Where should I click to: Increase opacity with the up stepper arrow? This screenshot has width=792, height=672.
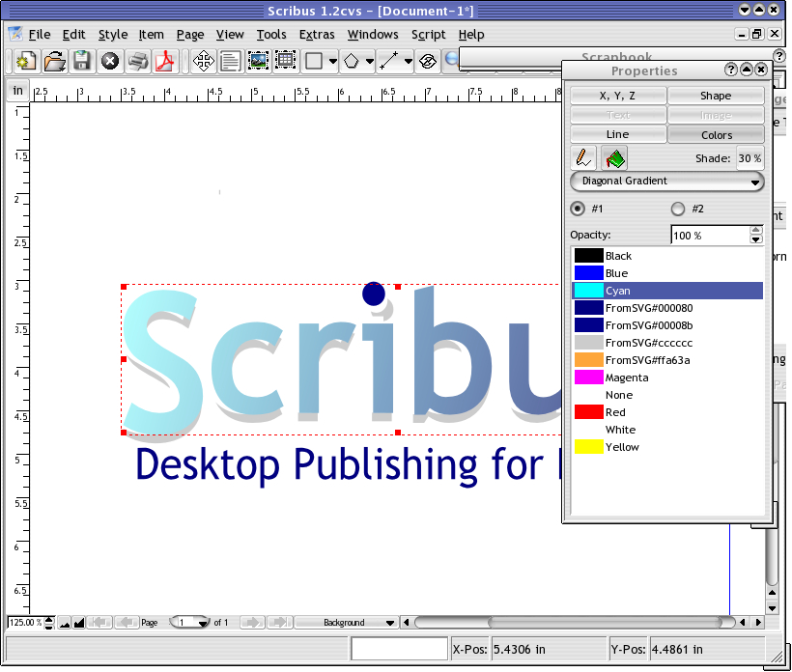tap(755, 230)
